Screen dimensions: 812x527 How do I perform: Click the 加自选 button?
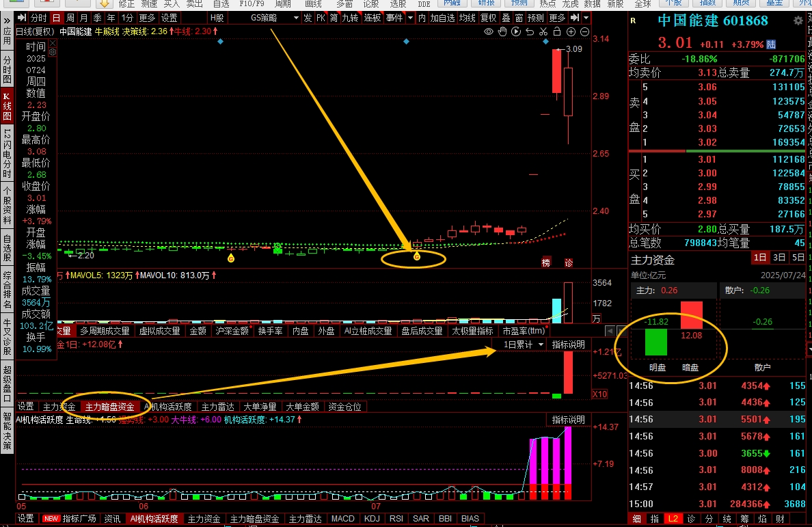point(442,18)
